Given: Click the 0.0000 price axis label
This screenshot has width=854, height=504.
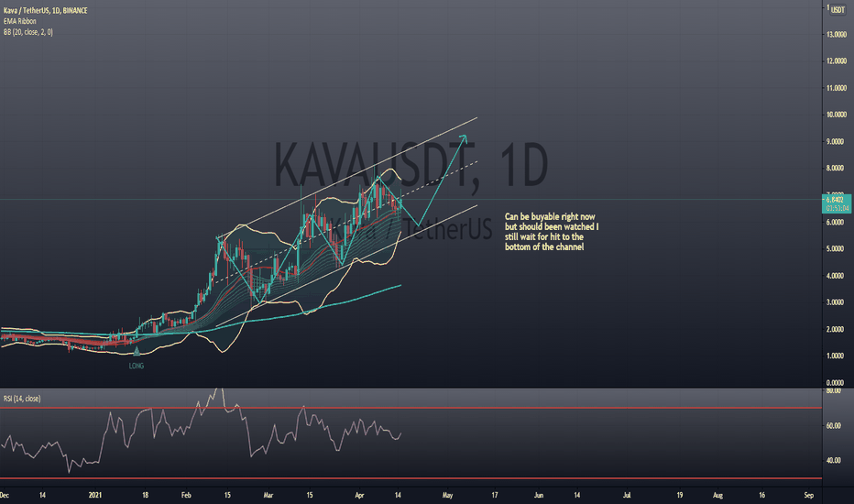Looking at the screenshot, I should click(836, 383).
